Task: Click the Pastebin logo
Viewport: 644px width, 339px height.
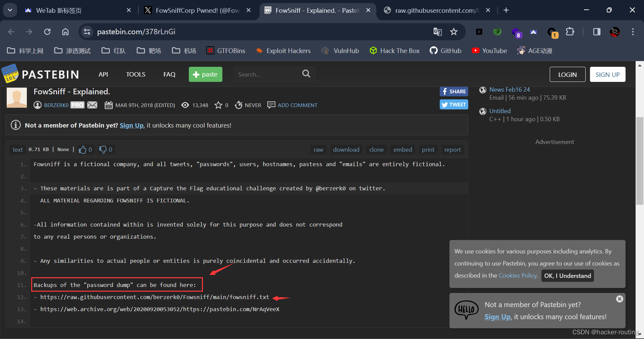Action: (41, 74)
